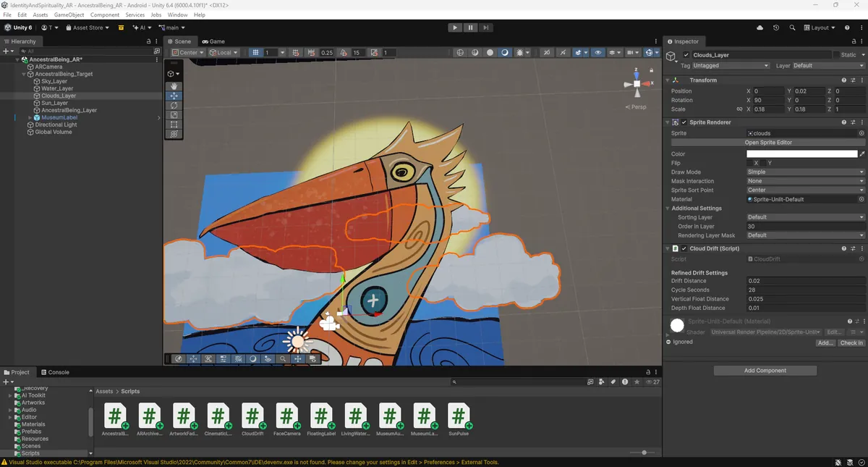868x467 pixels.
Task: Select the Hand view tool
Action: click(174, 86)
